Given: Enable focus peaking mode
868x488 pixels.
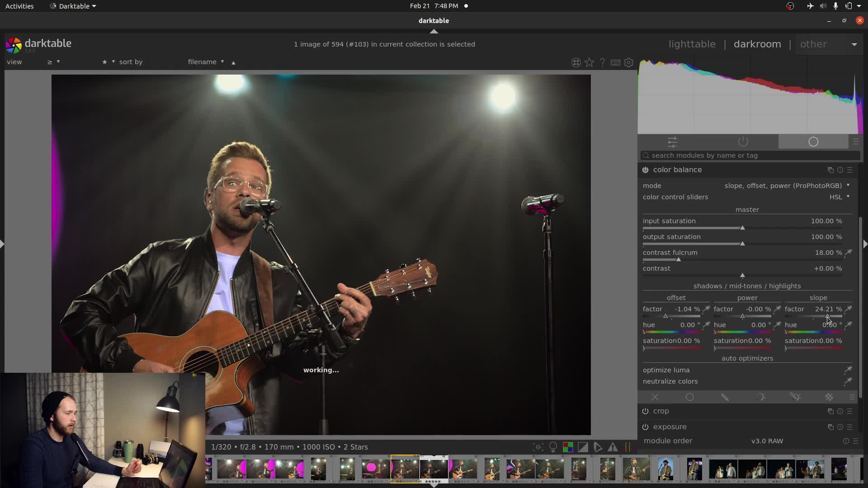Looking at the screenshot, I should pyautogui.click(x=538, y=447).
